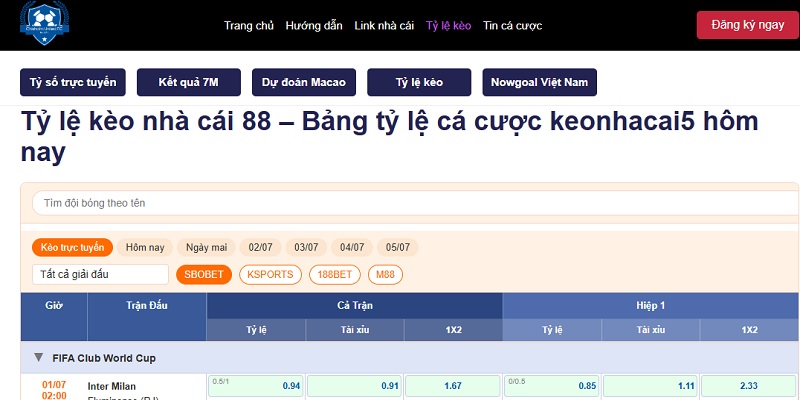Select the 05/07 date tab
This screenshot has height=400, width=800.
(x=398, y=247)
